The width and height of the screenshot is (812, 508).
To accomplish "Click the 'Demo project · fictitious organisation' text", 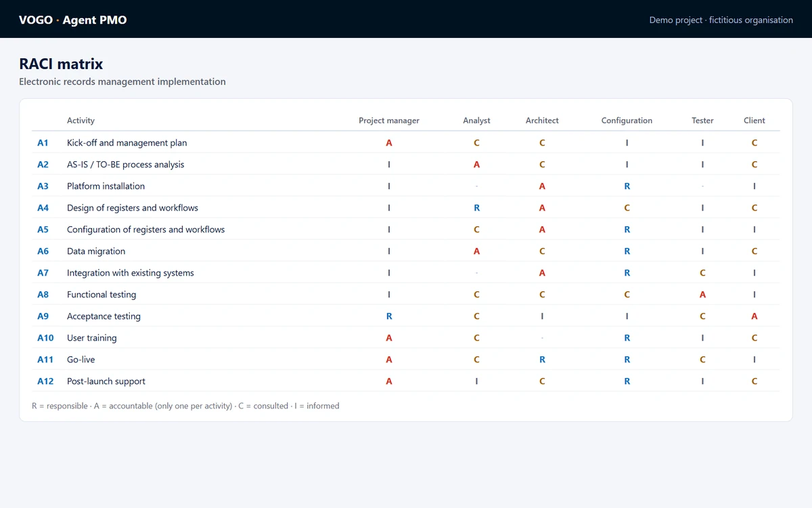I will tap(721, 20).
